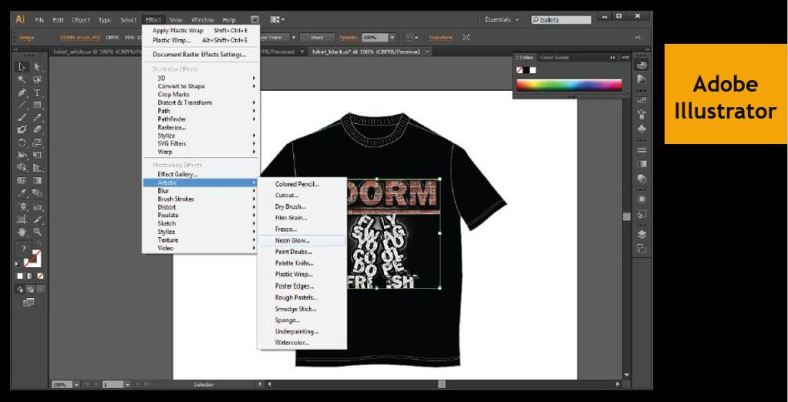Click the horizontal scrollbar thumb
This screenshot has height=402, width=788.
click(x=441, y=384)
